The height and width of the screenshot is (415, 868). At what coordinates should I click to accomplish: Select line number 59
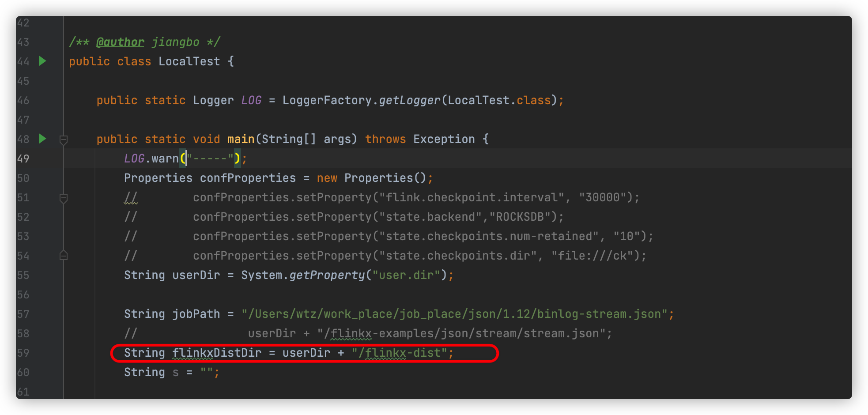24,353
